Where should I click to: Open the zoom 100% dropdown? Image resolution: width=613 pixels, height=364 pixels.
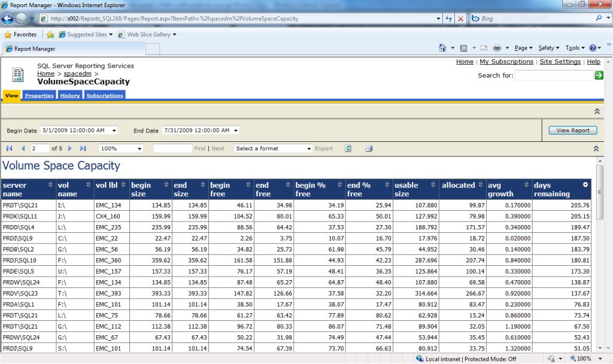point(122,148)
